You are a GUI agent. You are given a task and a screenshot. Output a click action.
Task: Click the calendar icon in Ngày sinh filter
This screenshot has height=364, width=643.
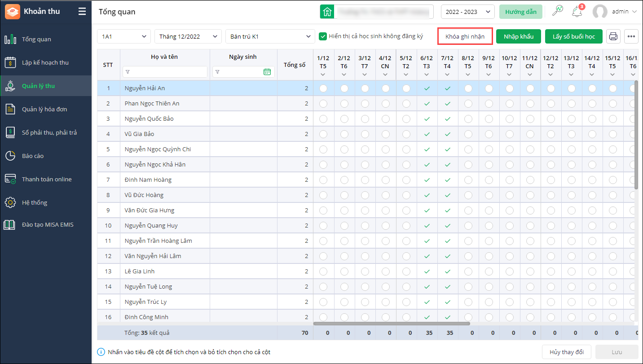coord(267,72)
